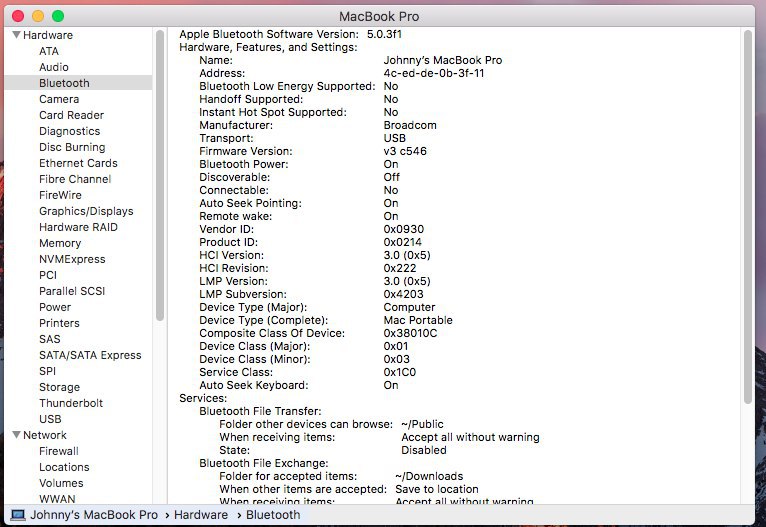766x527 pixels.
Task: Show Graphics/Displays information
Action: click(86, 211)
